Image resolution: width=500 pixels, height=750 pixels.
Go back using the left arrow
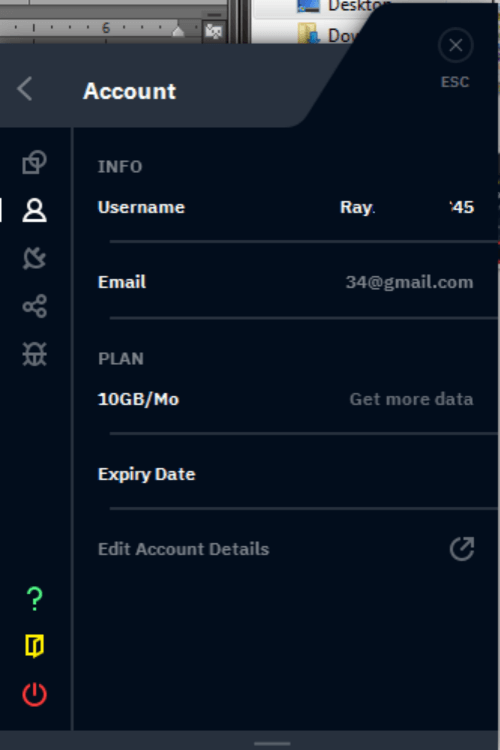click(x=24, y=89)
